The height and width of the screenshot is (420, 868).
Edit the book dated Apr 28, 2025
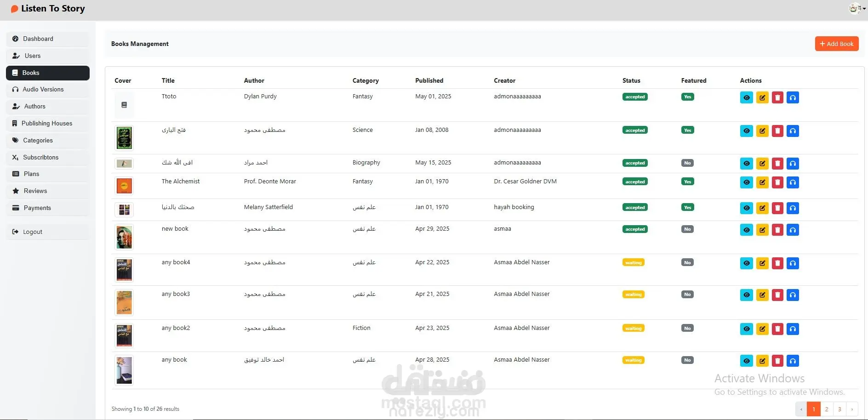tap(762, 361)
